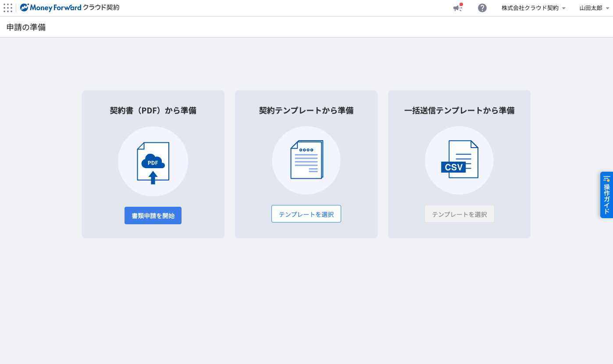
Task: Click the 申請の準備 page title
Action: (26, 27)
